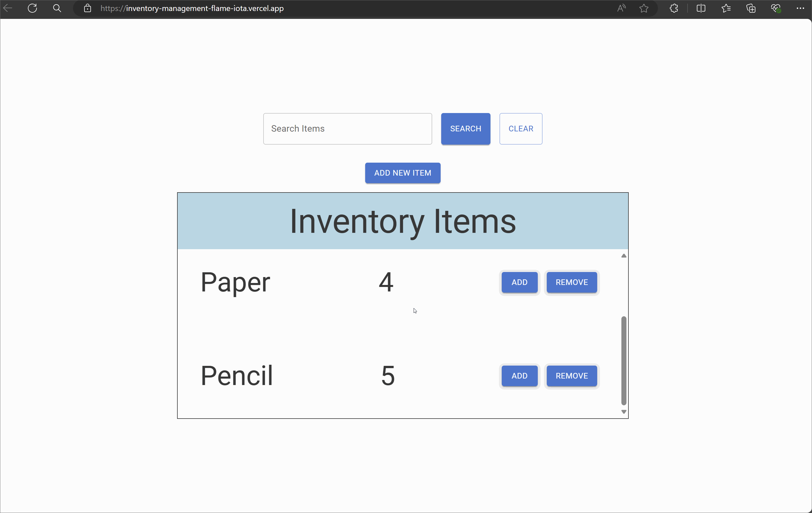Click the browser reload button
Viewport: 812px width, 513px height.
coord(32,8)
